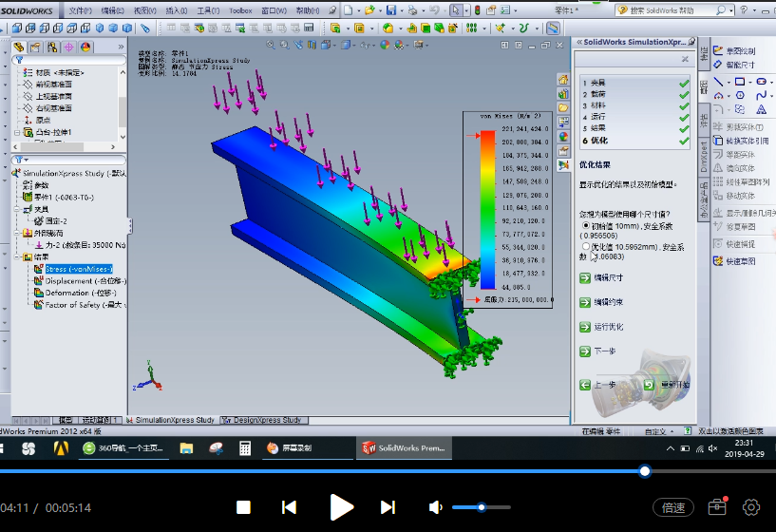Screen dimensions: 776x532
Task: Open 倍速 playback speed button
Action: point(673,507)
